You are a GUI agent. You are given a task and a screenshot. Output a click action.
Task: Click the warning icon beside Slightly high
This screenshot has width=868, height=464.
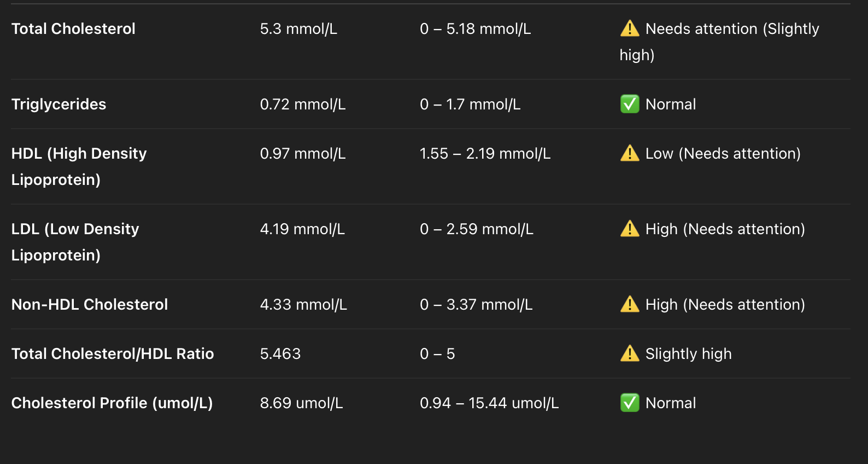630,353
